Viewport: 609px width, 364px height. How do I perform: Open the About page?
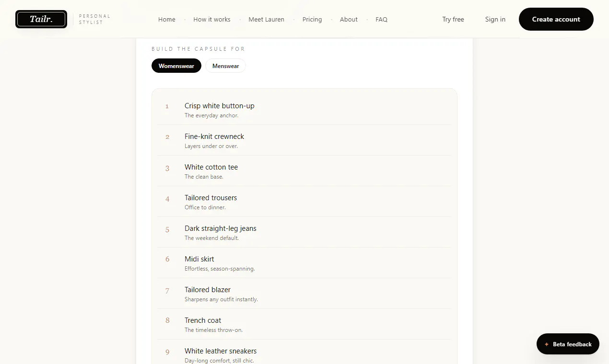click(349, 20)
